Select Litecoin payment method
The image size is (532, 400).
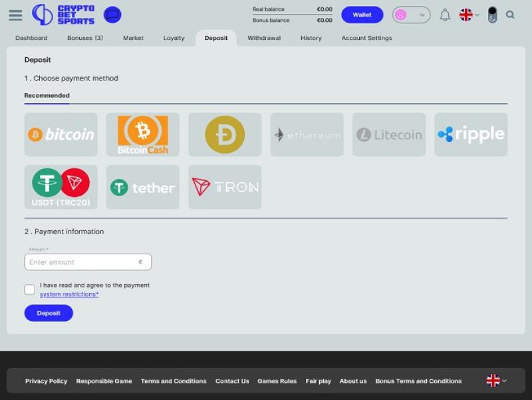click(x=389, y=134)
